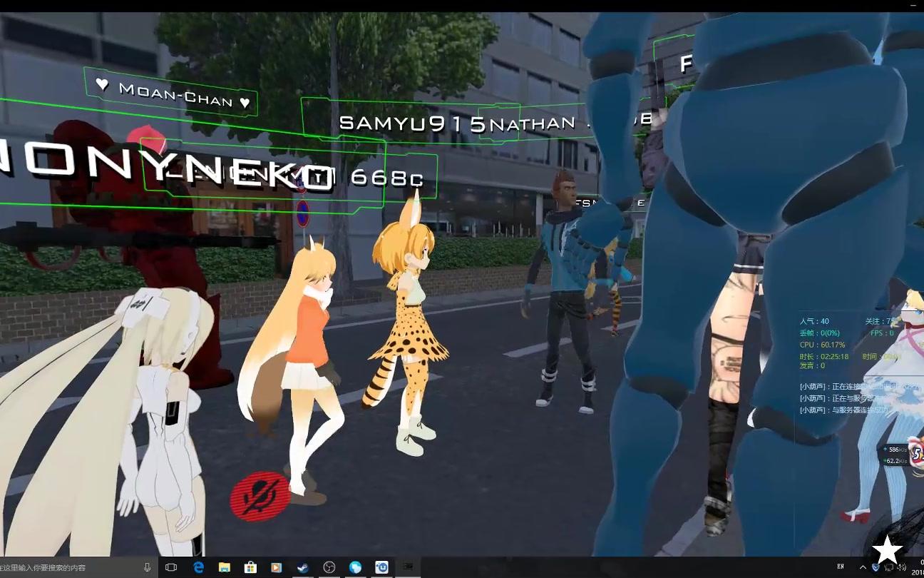Click the 时长: 02:25:18 duration stat
The image size is (924, 578).
(x=823, y=356)
